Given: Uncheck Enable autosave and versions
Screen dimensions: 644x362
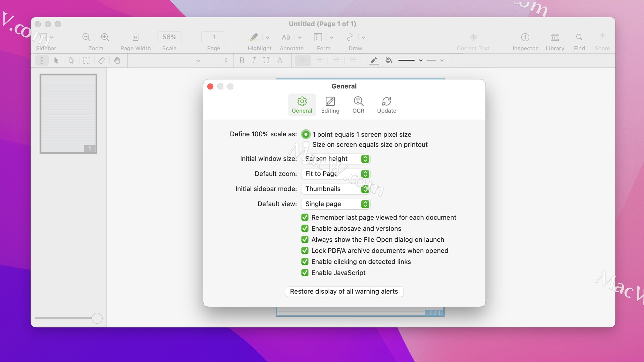Looking at the screenshot, I should 305,228.
